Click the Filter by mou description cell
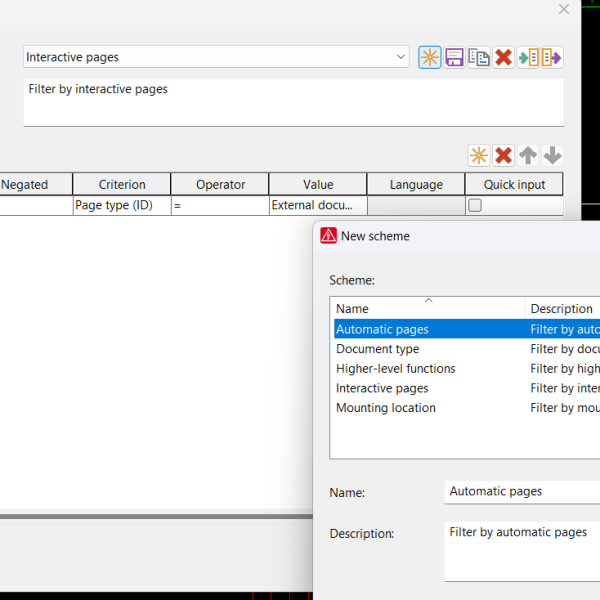 point(565,408)
